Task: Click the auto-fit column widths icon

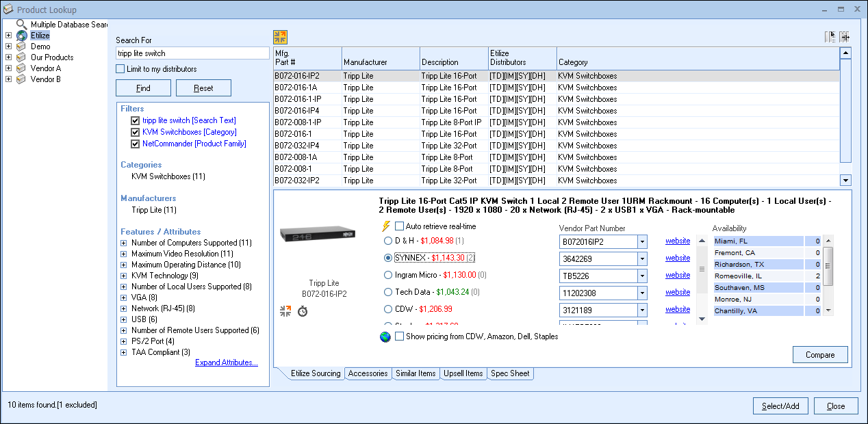Action: coord(845,38)
